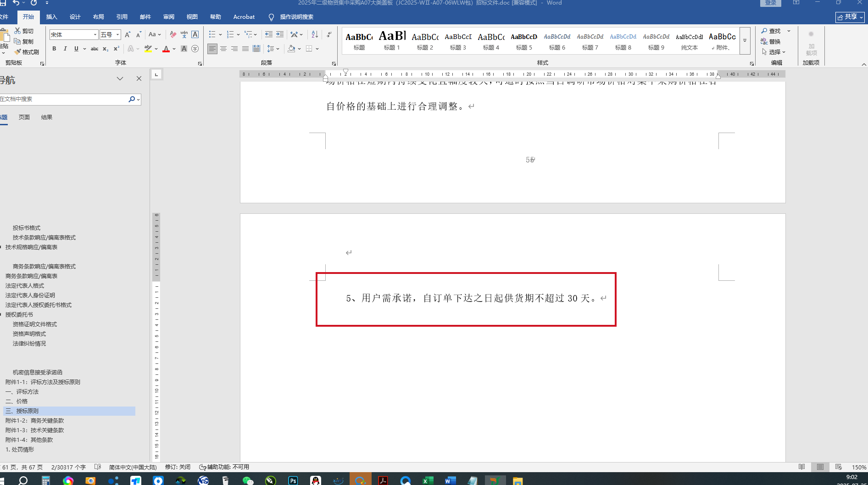Open Word from the Windows taskbar
Screen dimensions: 868x485
[450, 480]
